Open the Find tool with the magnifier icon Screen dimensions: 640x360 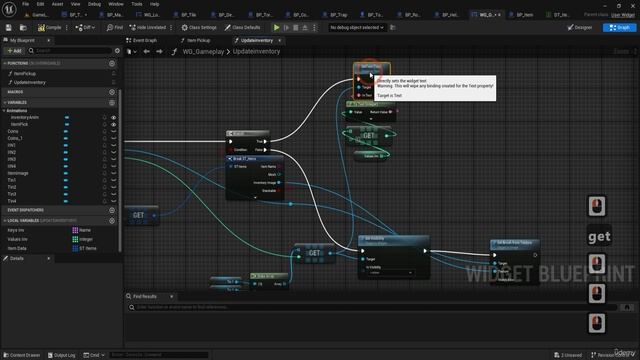point(114,27)
